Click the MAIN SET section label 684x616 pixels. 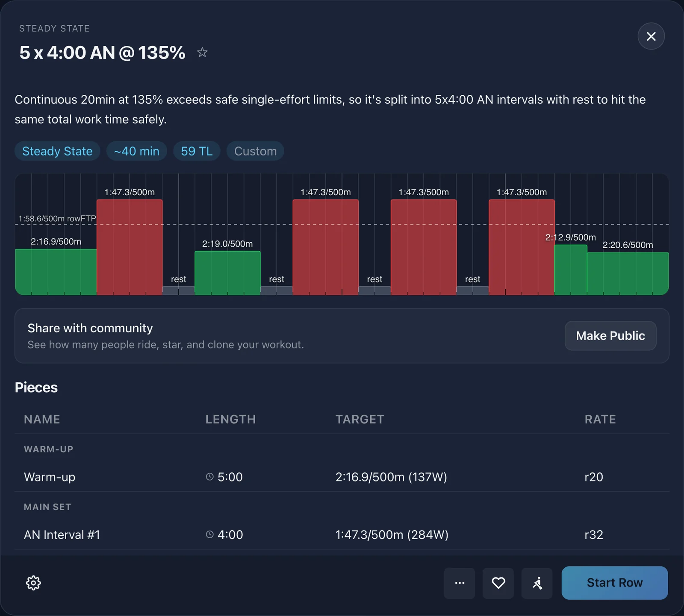[x=47, y=507]
